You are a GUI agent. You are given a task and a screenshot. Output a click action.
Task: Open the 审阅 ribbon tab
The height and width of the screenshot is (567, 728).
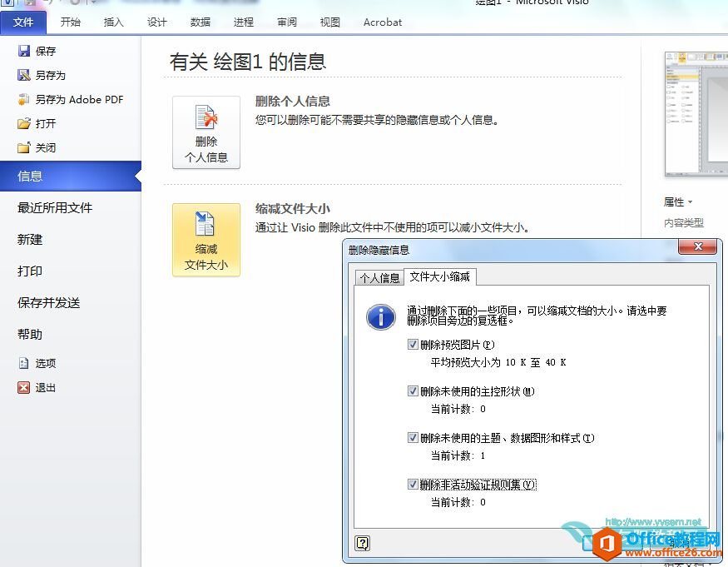pos(287,22)
